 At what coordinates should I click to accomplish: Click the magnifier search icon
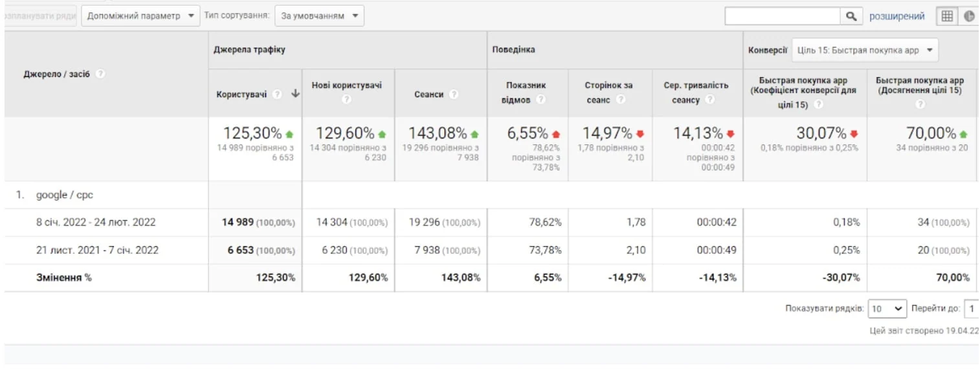coord(851,16)
